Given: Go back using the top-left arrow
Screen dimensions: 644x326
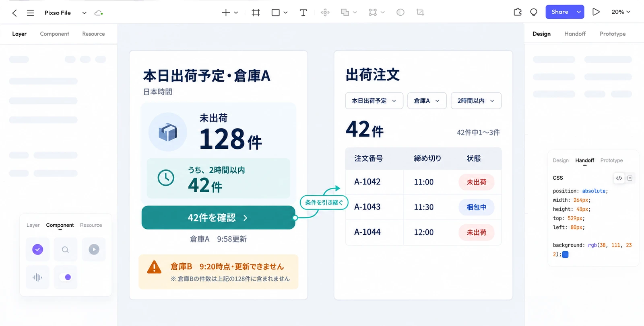Looking at the screenshot, I should pyautogui.click(x=14, y=13).
